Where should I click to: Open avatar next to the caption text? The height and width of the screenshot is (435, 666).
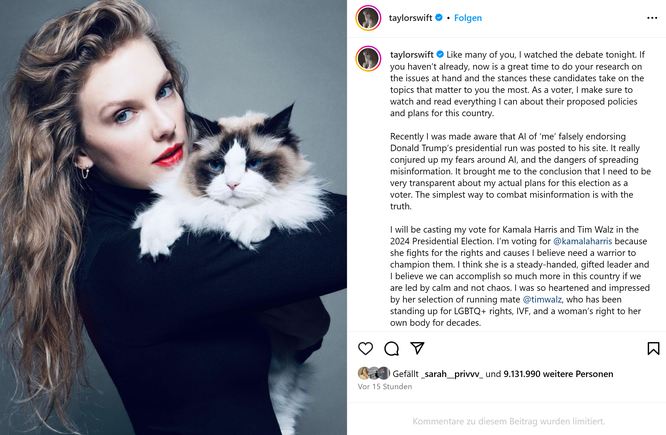tap(368, 59)
